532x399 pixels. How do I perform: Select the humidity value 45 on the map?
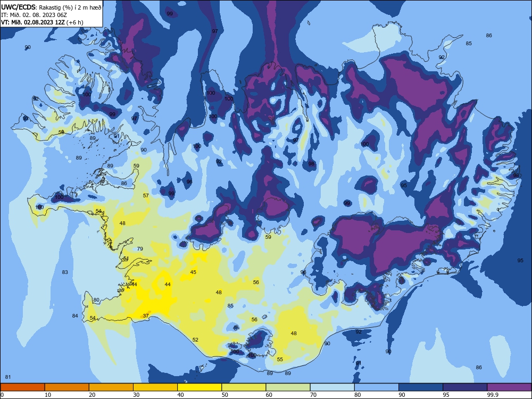click(x=193, y=272)
